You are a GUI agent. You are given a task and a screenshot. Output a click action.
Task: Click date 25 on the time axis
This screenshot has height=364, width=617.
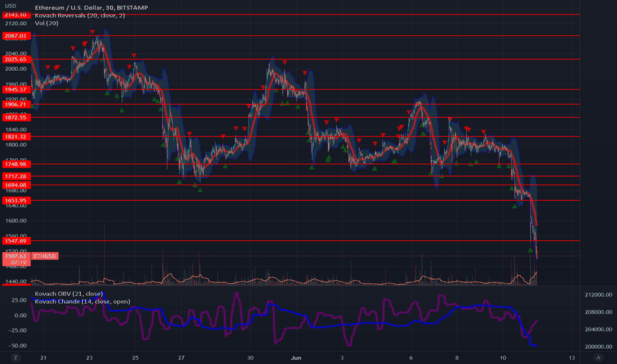135,357
